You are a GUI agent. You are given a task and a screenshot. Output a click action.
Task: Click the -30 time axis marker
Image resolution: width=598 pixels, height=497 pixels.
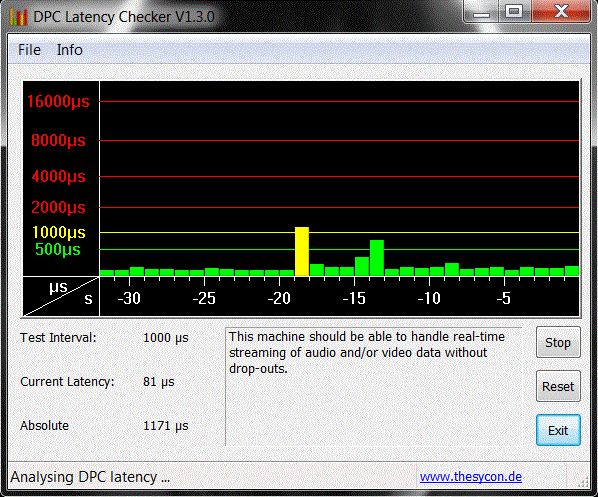click(x=129, y=298)
